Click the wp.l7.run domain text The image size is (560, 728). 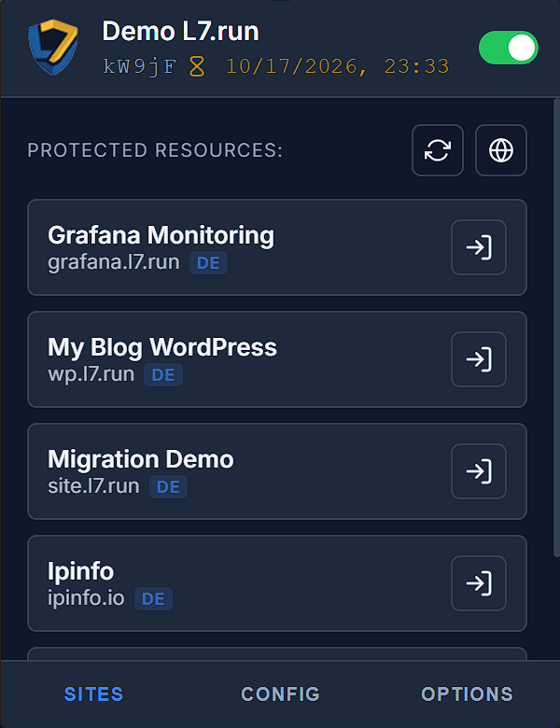click(91, 374)
